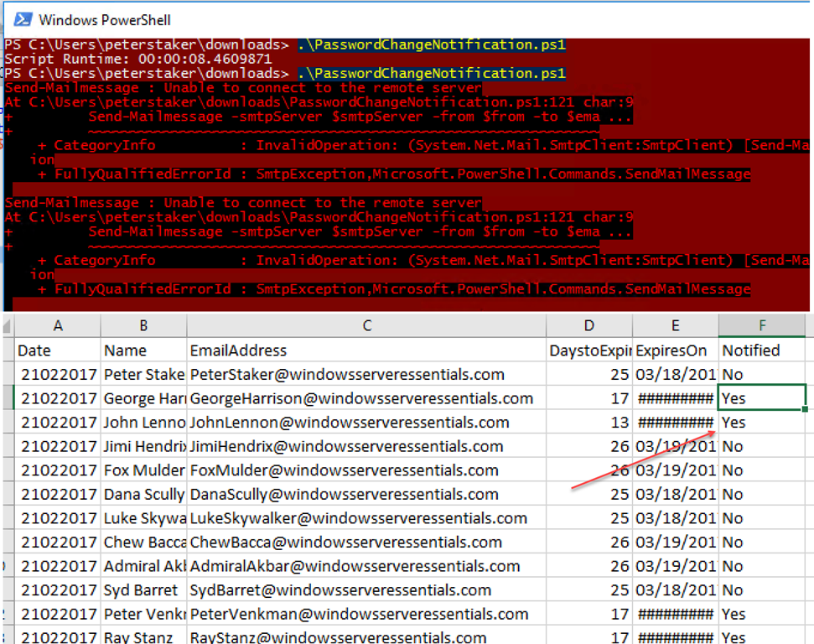Select column B header
Image resolution: width=814 pixels, height=644 pixels.
point(143,326)
